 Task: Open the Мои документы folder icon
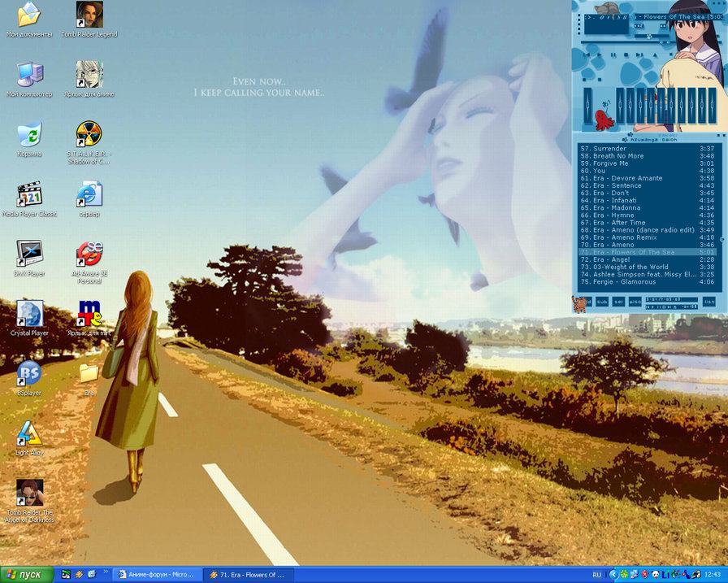[29, 20]
